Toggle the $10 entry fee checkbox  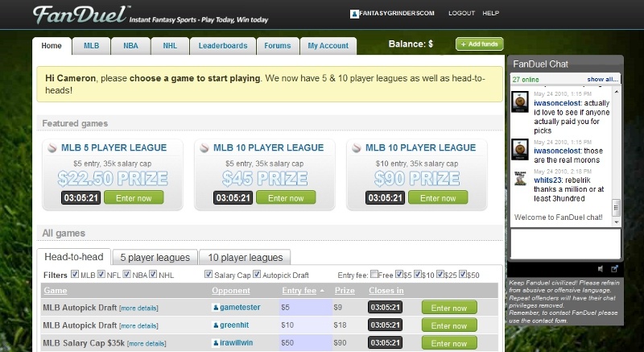coord(418,274)
